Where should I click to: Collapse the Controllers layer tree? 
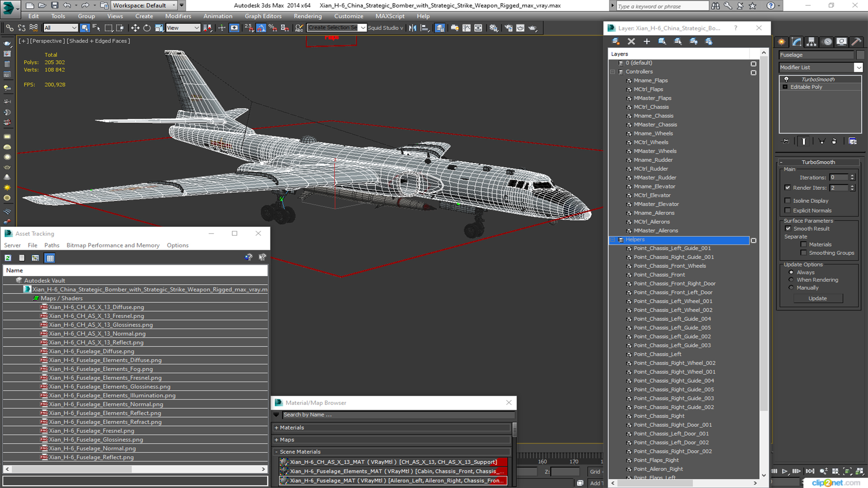click(613, 72)
